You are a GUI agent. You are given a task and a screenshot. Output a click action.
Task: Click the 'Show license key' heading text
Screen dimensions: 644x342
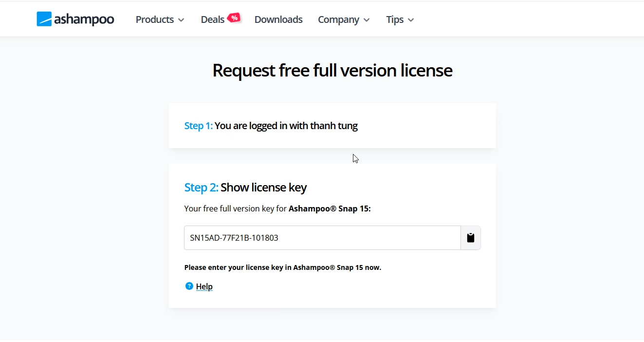263,188
